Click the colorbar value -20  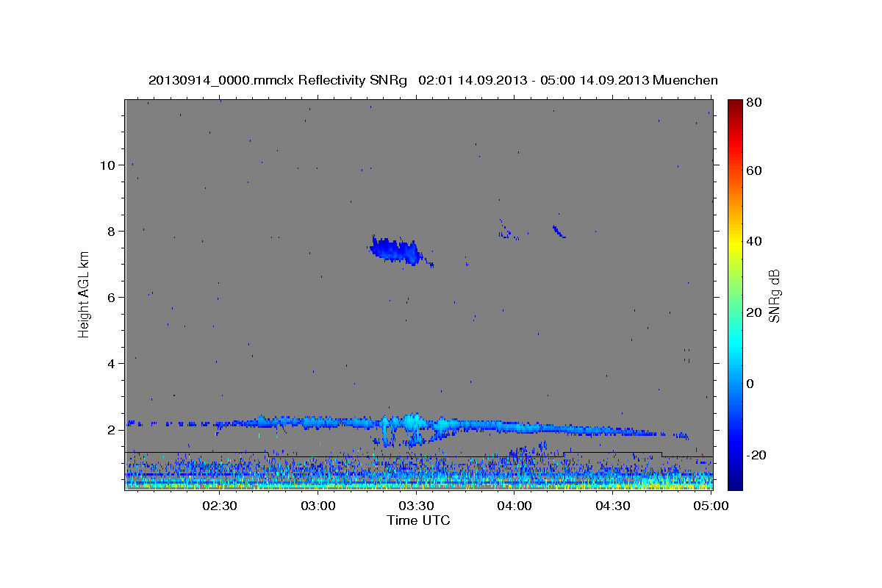click(756, 455)
